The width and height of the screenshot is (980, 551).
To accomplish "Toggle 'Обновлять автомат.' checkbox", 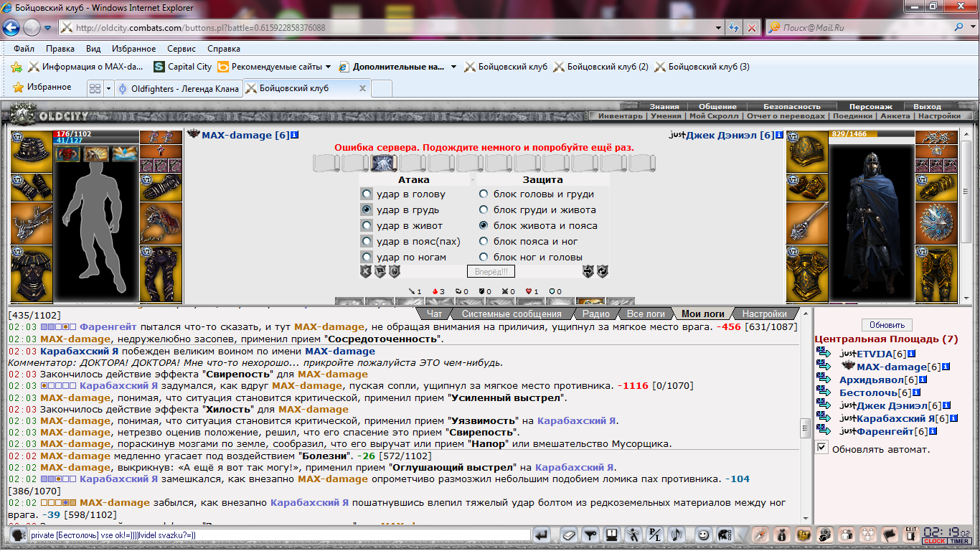I will click(x=822, y=448).
